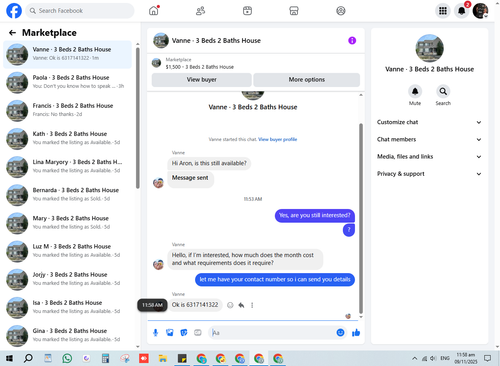Attach a photo with the image icon
500x366 pixels.
coord(170,332)
